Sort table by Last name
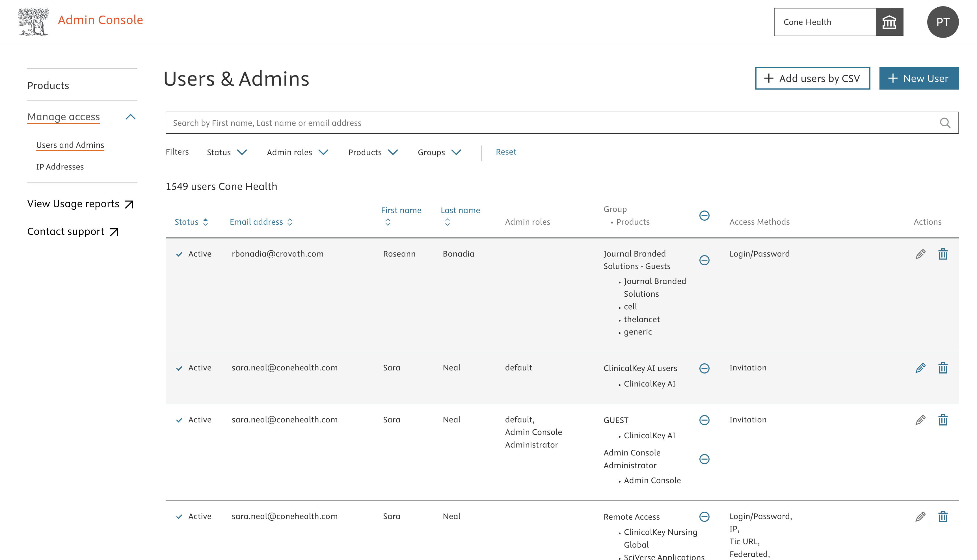The width and height of the screenshot is (977, 560). pyautogui.click(x=460, y=216)
